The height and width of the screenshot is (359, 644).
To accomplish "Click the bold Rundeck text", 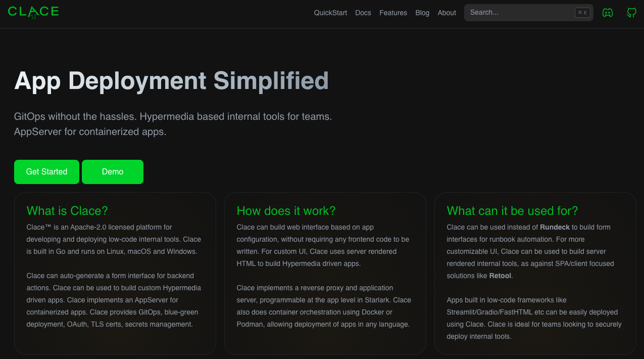I will [x=555, y=227].
